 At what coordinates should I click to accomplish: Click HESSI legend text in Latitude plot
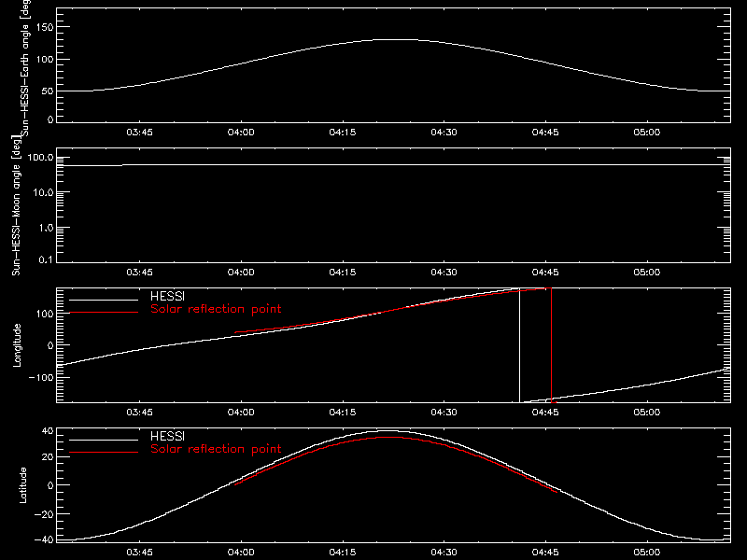[x=168, y=436]
